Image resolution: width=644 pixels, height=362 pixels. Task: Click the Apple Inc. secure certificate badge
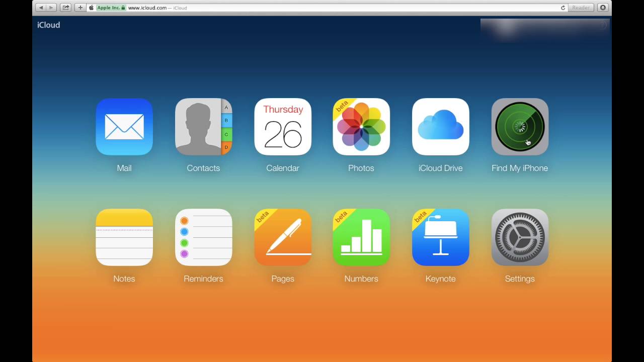[x=111, y=8]
